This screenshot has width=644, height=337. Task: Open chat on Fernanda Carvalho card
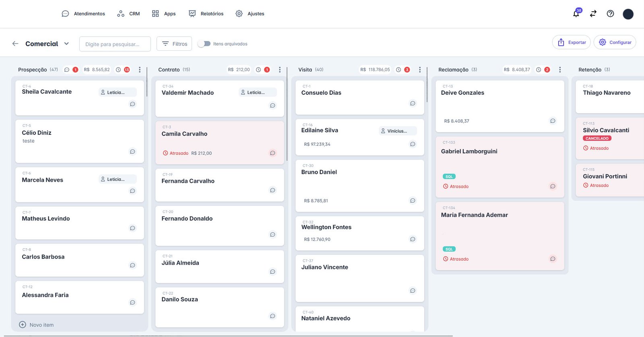tap(272, 190)
